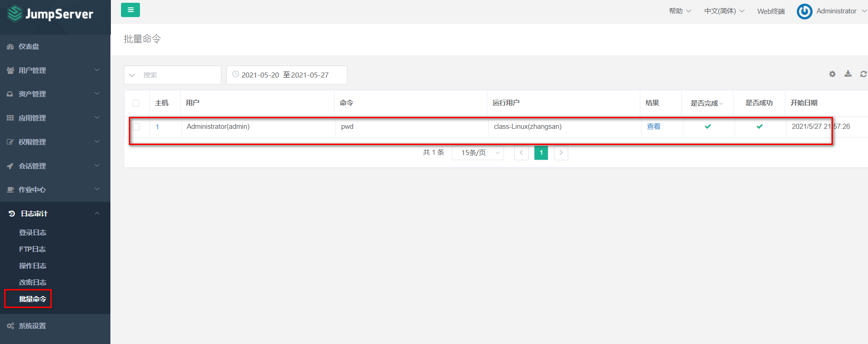Click page number 1 button
868x344 pixels.
click(x=541, y=152)
